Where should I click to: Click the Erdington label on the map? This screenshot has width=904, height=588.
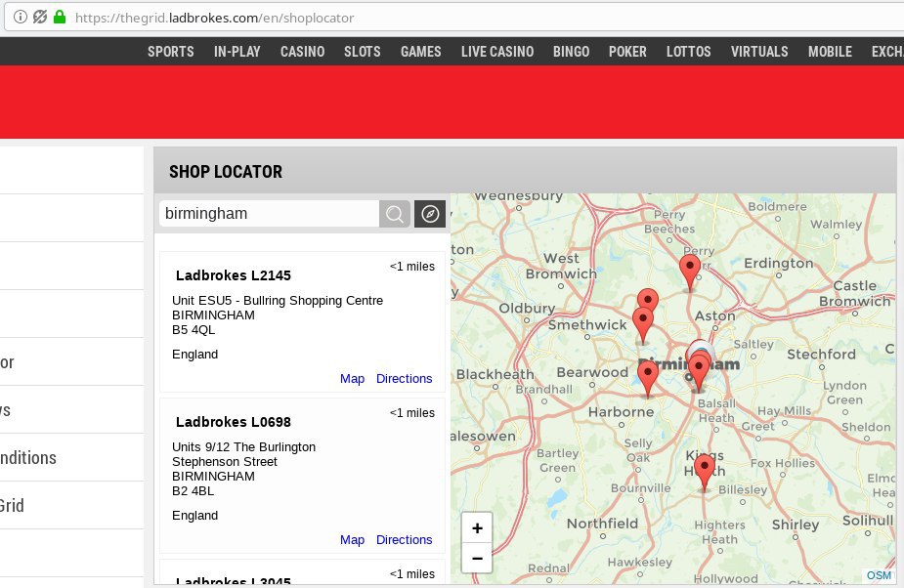click(778, 264)
